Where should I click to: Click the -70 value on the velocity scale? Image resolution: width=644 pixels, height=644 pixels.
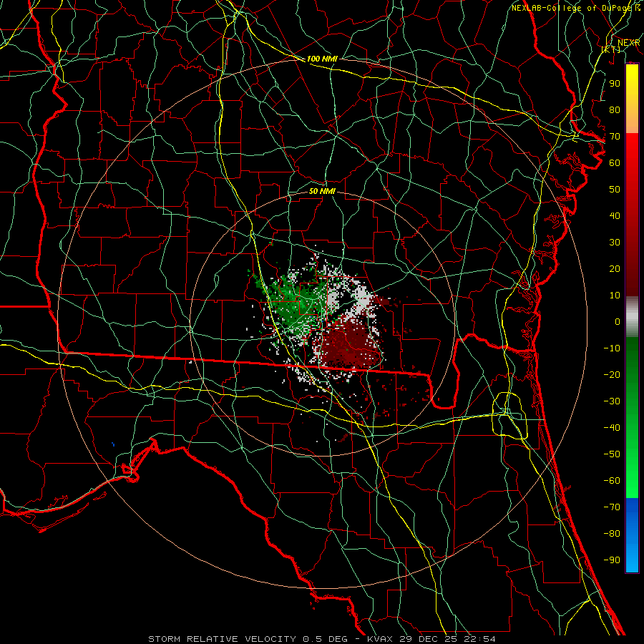click(612, 507)
